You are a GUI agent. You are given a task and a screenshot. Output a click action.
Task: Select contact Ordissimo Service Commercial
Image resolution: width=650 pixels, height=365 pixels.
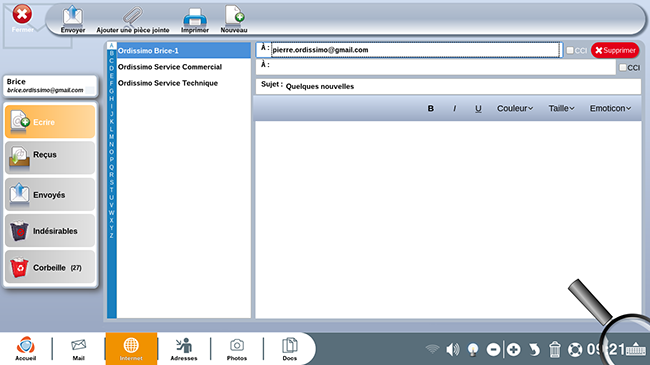(x=170, y=67)
